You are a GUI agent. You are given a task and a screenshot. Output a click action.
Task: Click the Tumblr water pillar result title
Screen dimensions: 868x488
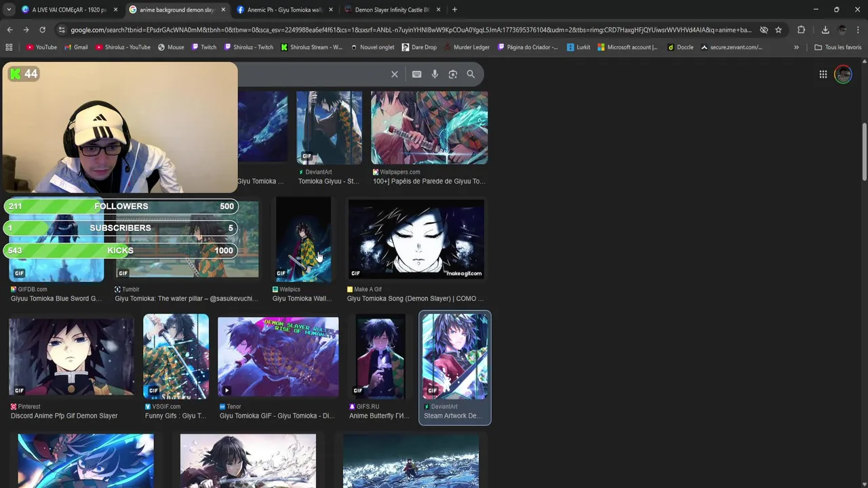186,298
